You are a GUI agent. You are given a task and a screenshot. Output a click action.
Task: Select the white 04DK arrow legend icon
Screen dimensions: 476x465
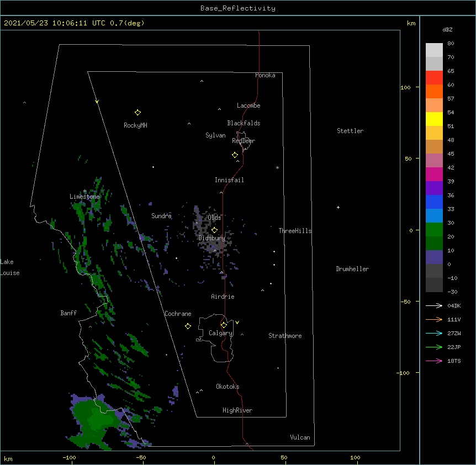pos(434,305)
